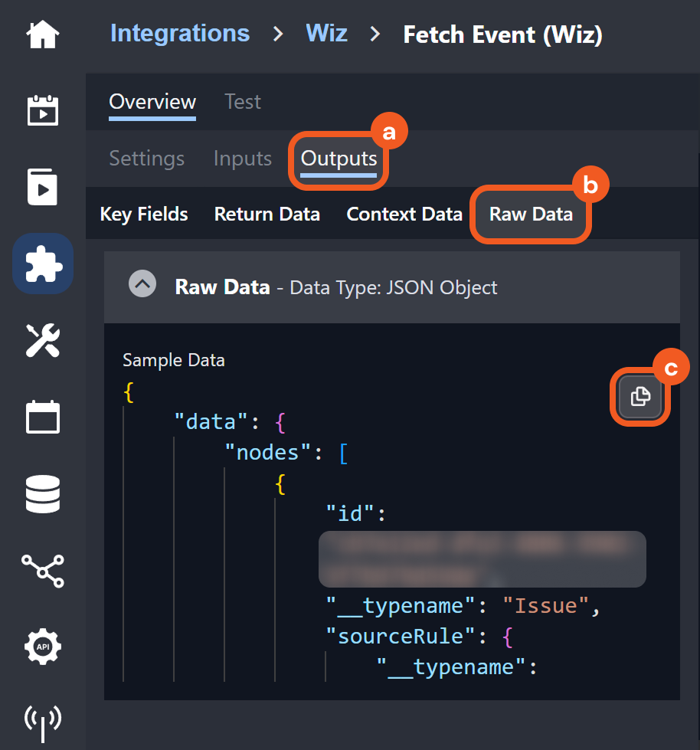Click the antenna broadcast icon
The height and width of the screenshot is (750, 700).
(x=43, y=722)
